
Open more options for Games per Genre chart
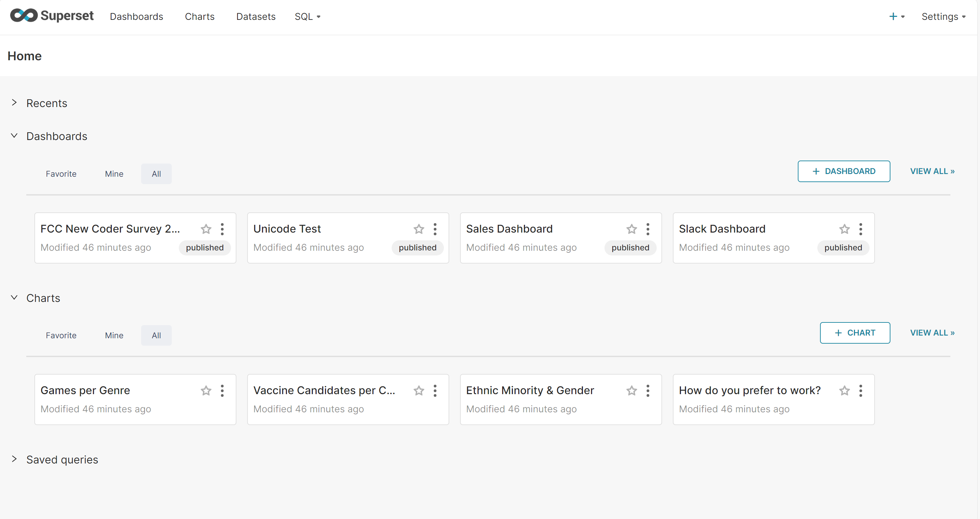(x=222, y=390)
